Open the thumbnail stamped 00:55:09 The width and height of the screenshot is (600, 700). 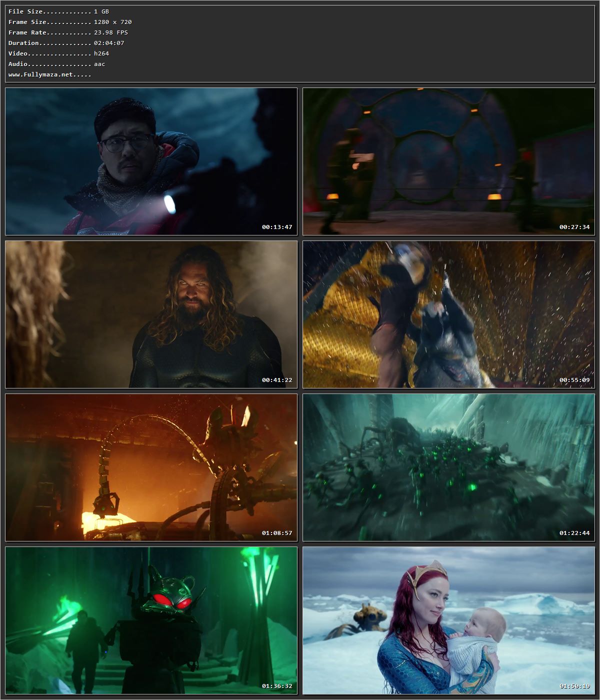coord(448,314)
